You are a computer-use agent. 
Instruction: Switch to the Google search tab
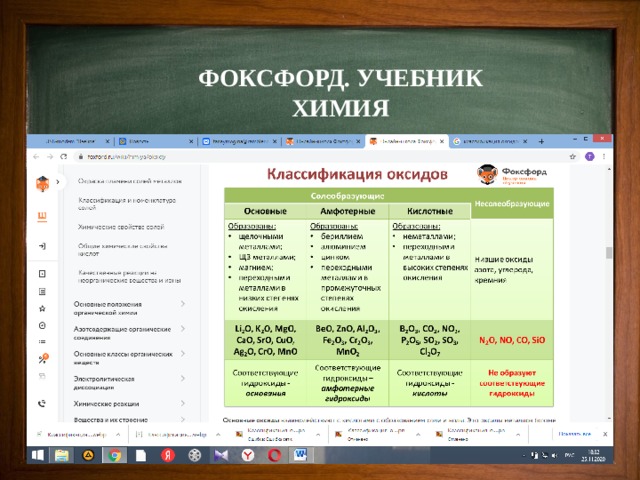(490, 142)
